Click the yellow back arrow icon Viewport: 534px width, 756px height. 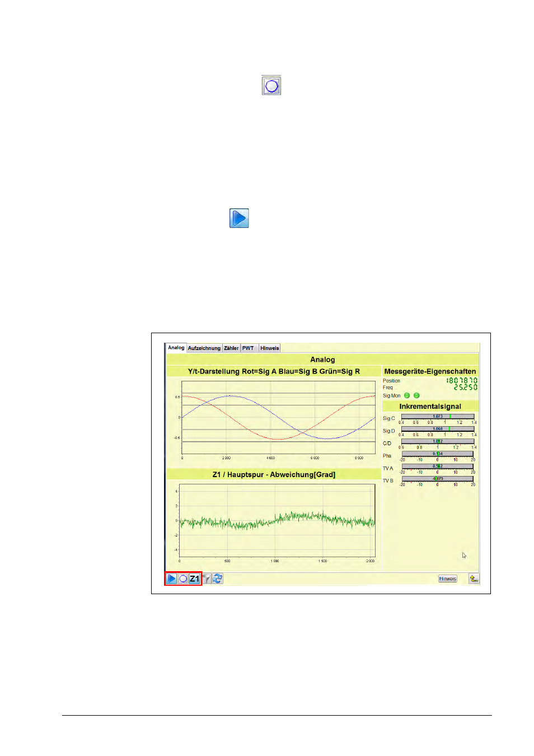click(x=474, y=578)
